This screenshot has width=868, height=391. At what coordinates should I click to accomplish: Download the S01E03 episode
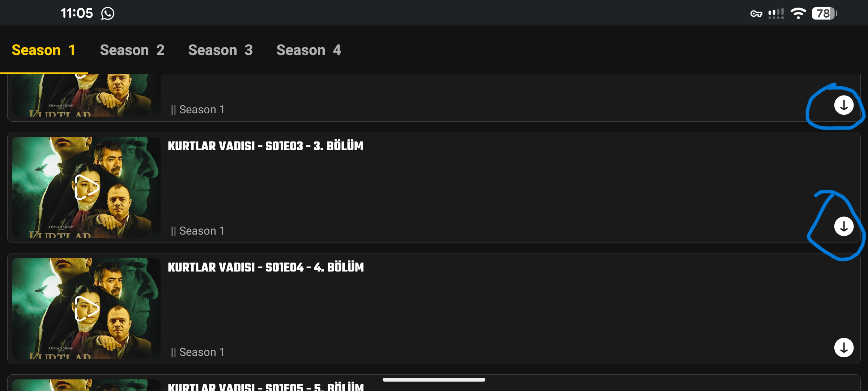click(x=844, y=227)
